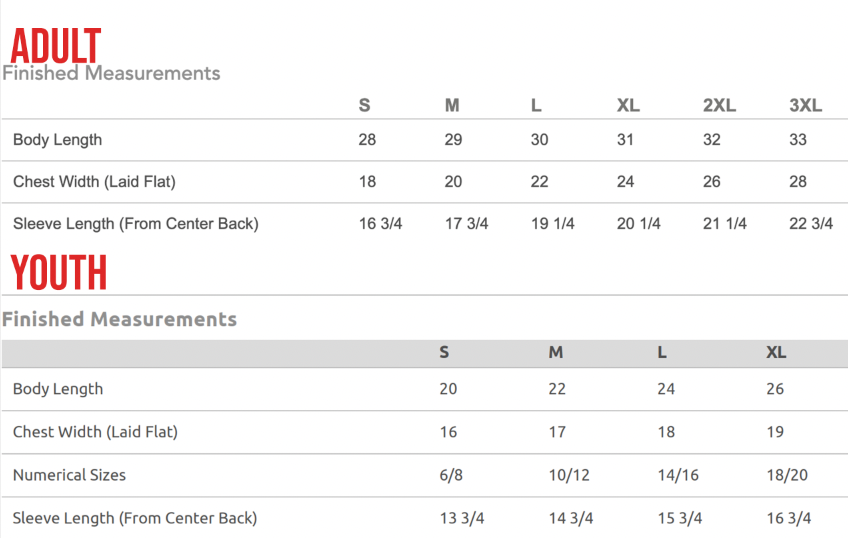This screenshot has height=538, width=848.
Task: Click the adult Chest Width (Laid Flat) label
Action: click(x=95, y=182)
